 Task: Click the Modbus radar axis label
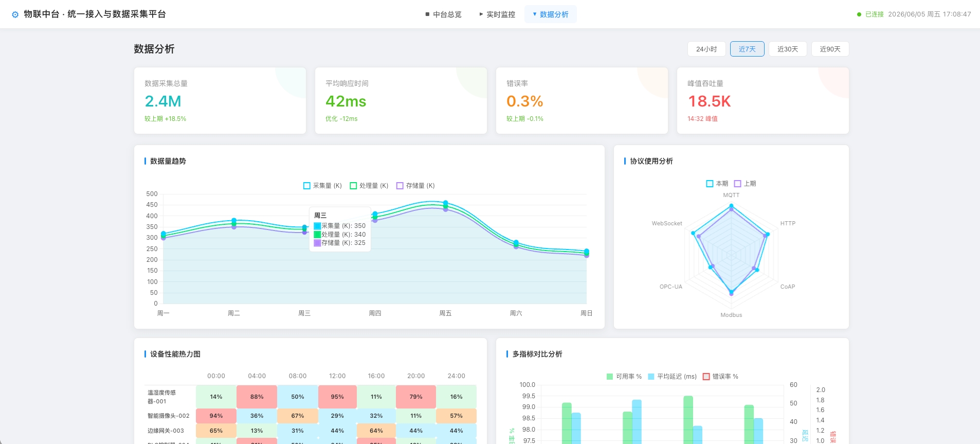click(731, 315)
